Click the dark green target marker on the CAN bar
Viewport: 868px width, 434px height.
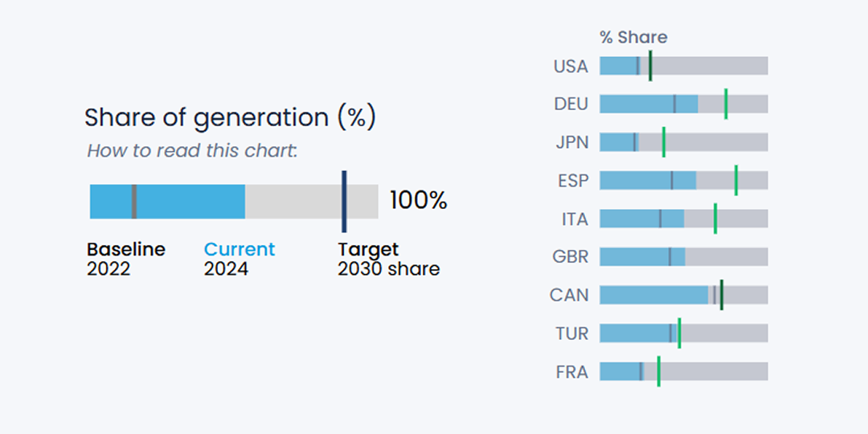click(722, 295)
